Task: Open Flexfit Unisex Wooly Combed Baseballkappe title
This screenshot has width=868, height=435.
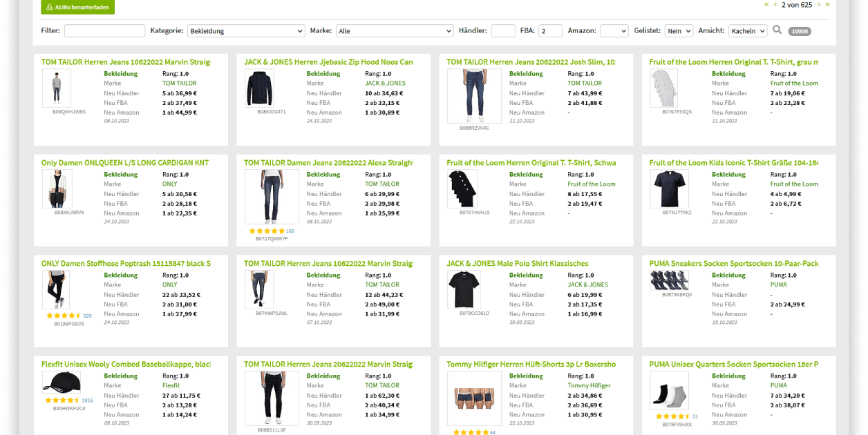Action: tap(126, 365)
